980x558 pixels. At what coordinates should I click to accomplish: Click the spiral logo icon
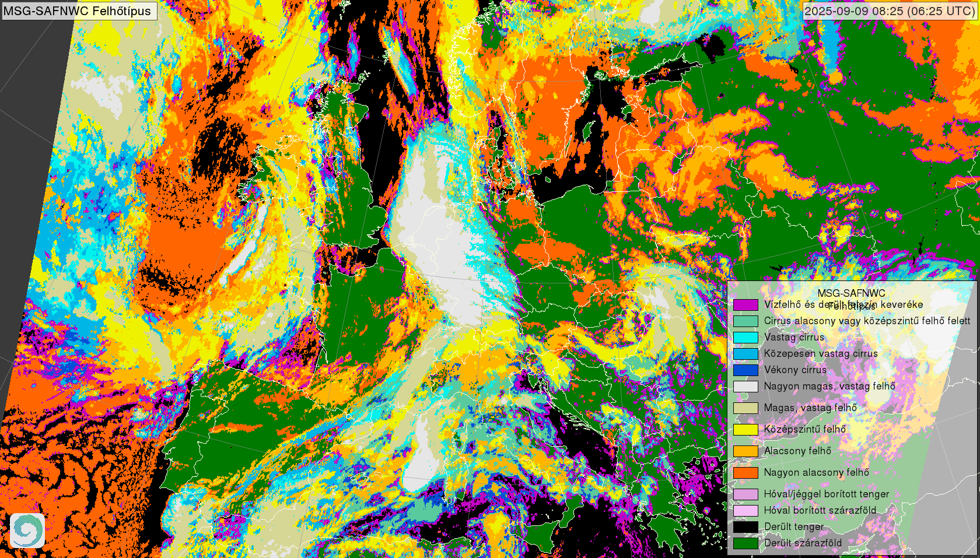pos(27,530)
